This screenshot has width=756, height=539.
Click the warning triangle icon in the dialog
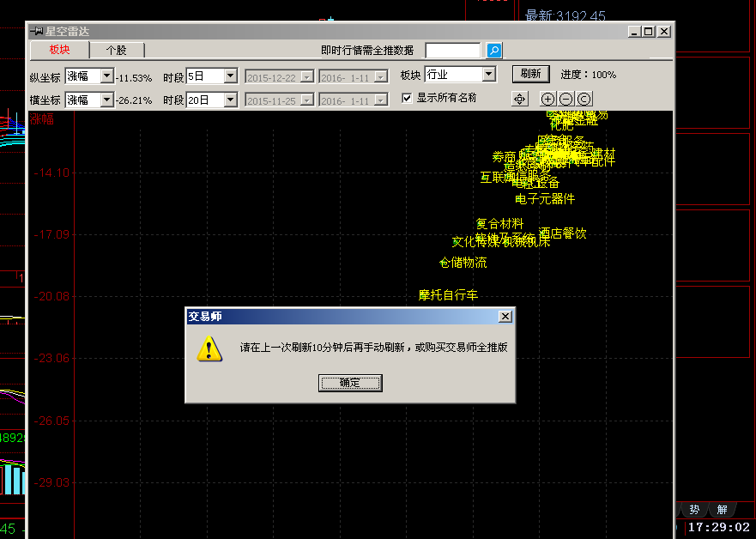(209, 350)
